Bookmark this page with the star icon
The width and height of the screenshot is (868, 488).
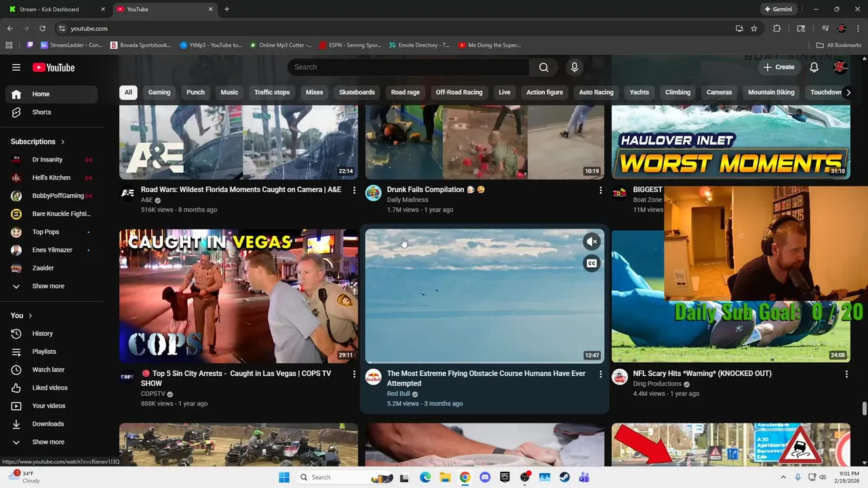tap(754, 28)
